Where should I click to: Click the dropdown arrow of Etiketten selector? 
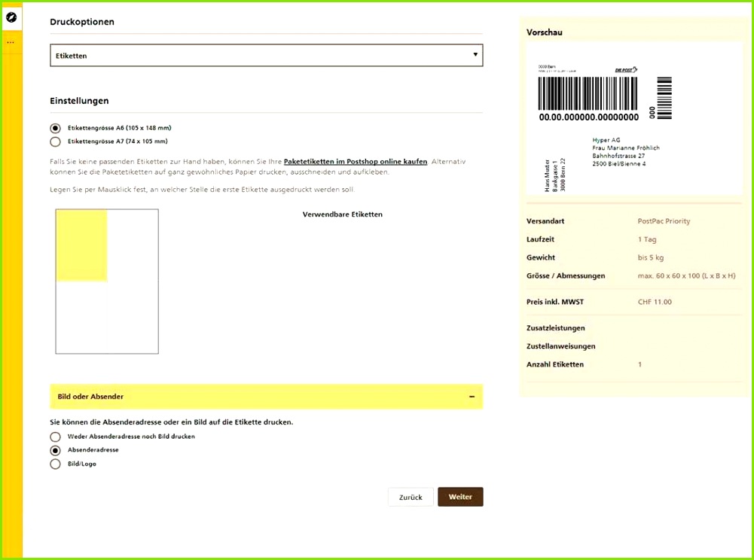pos(475,54)
